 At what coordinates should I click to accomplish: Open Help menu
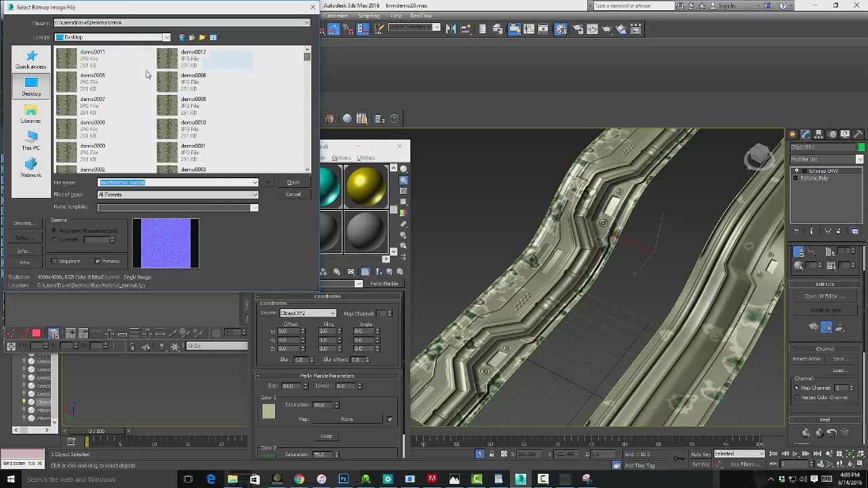click(396, 16)
